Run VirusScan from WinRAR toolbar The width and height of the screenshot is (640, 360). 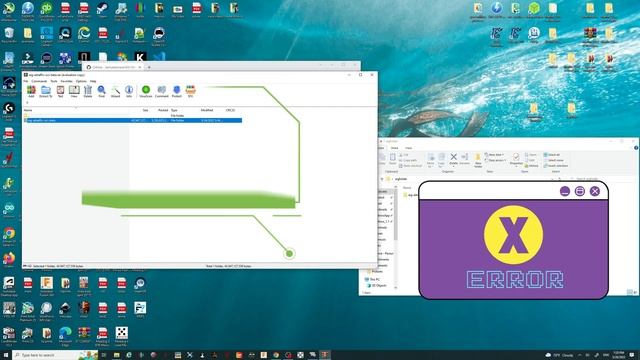coord(146,91)
